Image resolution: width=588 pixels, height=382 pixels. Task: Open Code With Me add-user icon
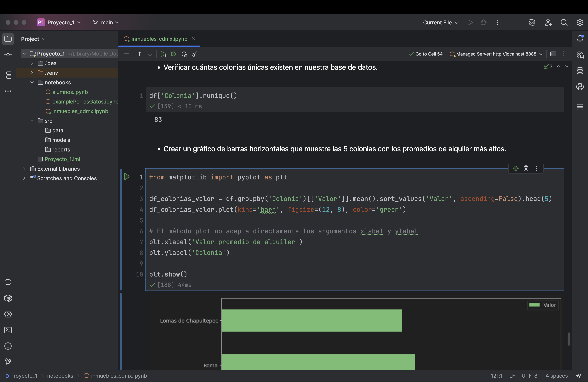point(548,22)
